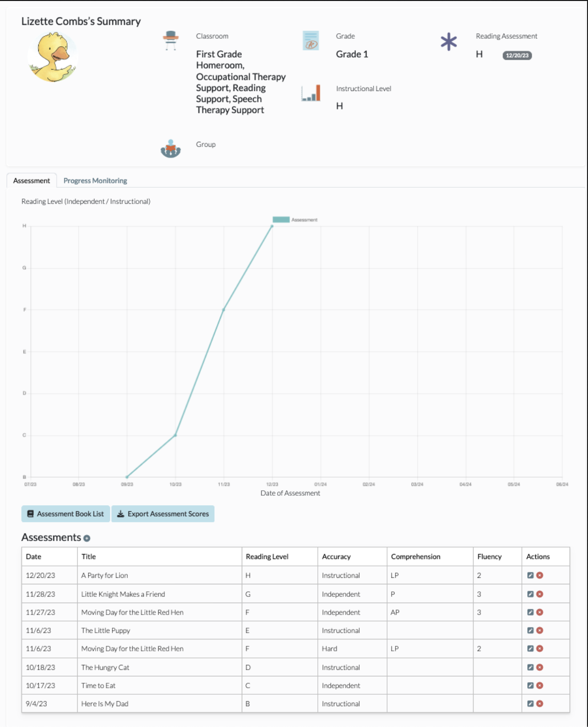Switch to the Progress Monitoring tab
588x727 pixels.
tap(95, 181)
